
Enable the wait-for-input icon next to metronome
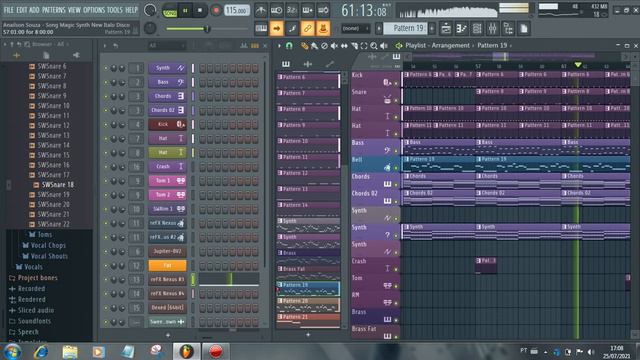pos(276,10)
